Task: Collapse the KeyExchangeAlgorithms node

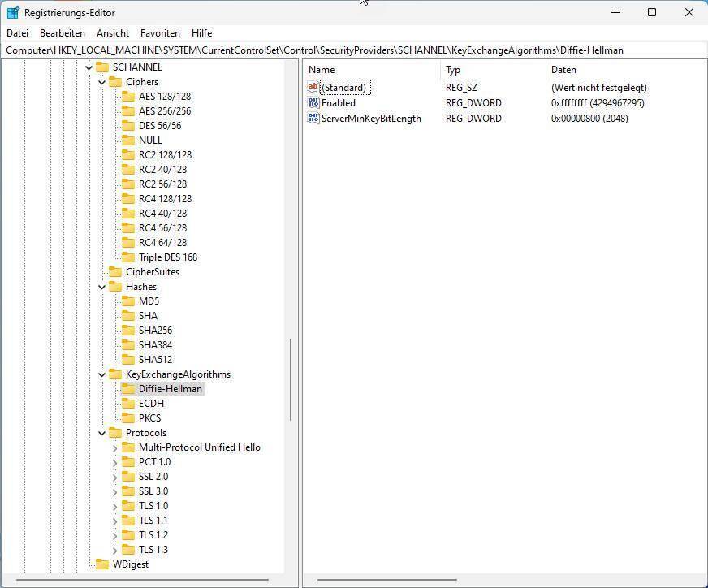Action: (x=102, y=374)
